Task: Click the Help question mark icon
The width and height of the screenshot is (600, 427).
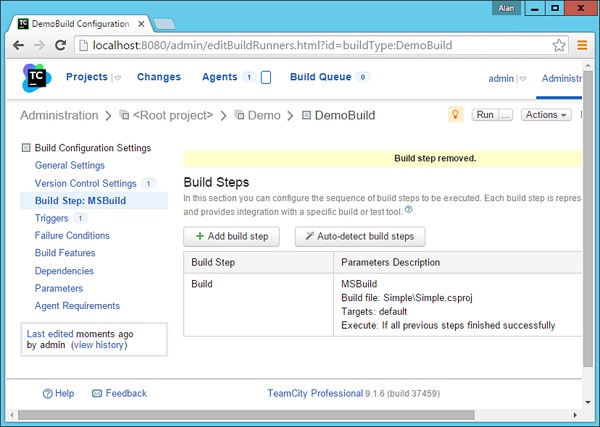Action: [47, 394]
